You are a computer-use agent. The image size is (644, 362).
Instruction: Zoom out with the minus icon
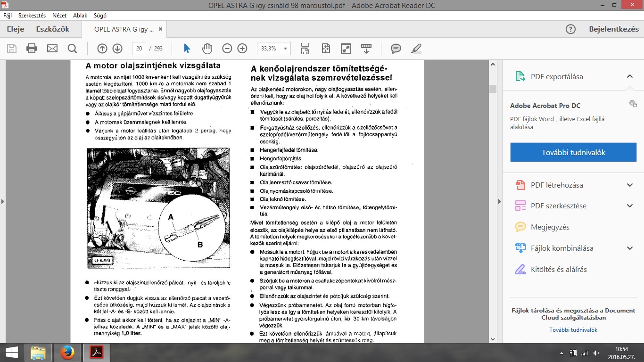227,48
